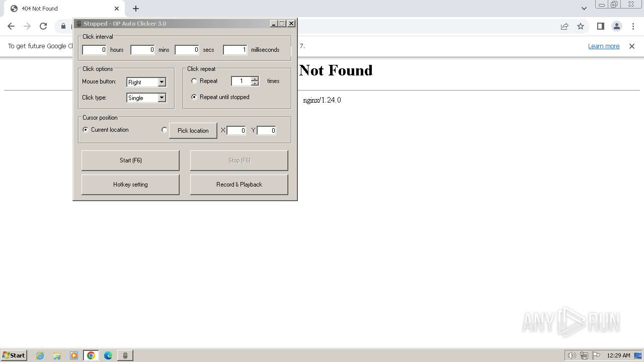Open File Explorer from taskbar
The image size is (644, 362).
(57, 355)
